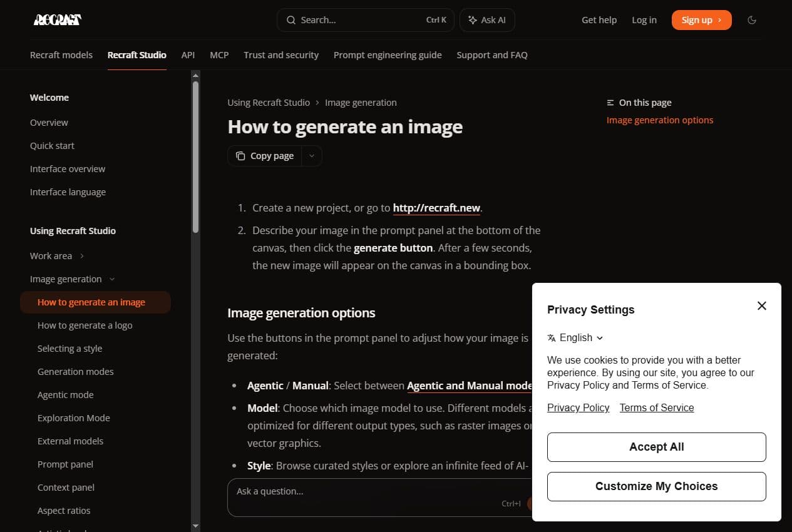Screen dimensions: 792x532
Task: Click the Search input field
Action: [366, 20]
